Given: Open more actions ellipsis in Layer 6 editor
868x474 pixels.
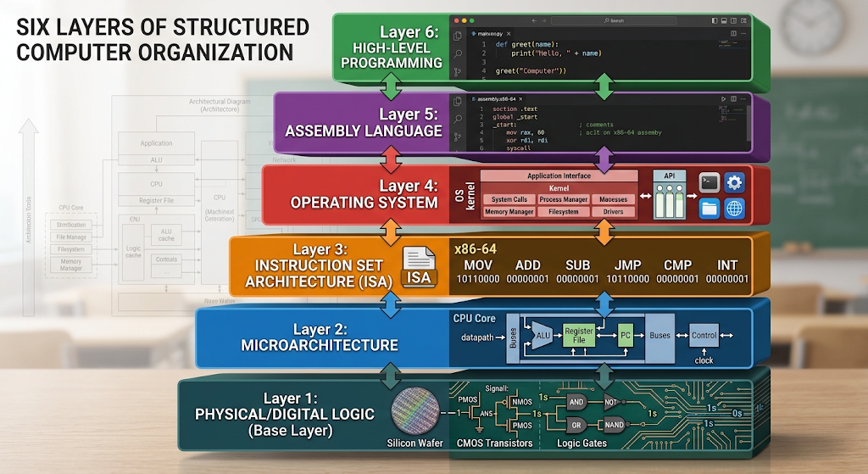Looking at the screenshot, I should [x=743, y=33].
